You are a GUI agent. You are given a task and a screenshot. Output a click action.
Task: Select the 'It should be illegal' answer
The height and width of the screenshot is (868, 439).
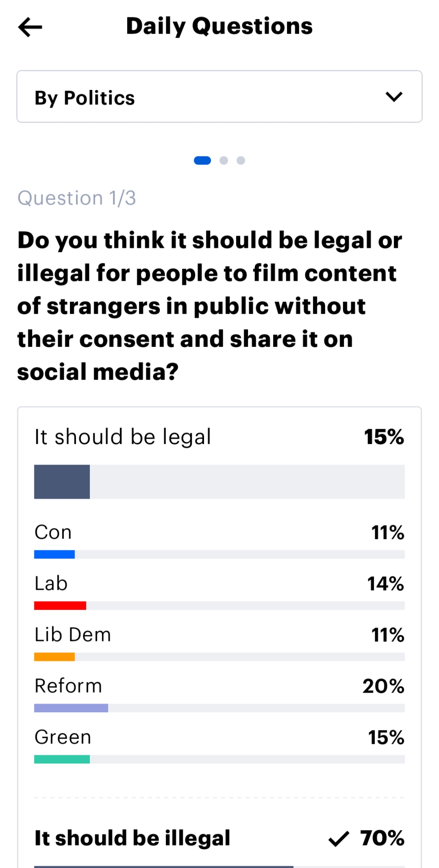[x=132, y=838]
